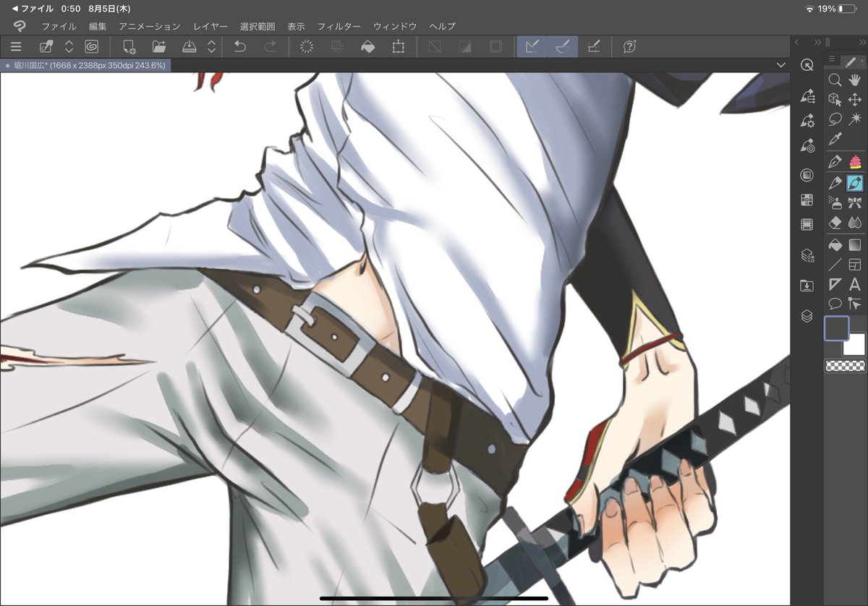Open the アニメーション menu

point(150,26)
